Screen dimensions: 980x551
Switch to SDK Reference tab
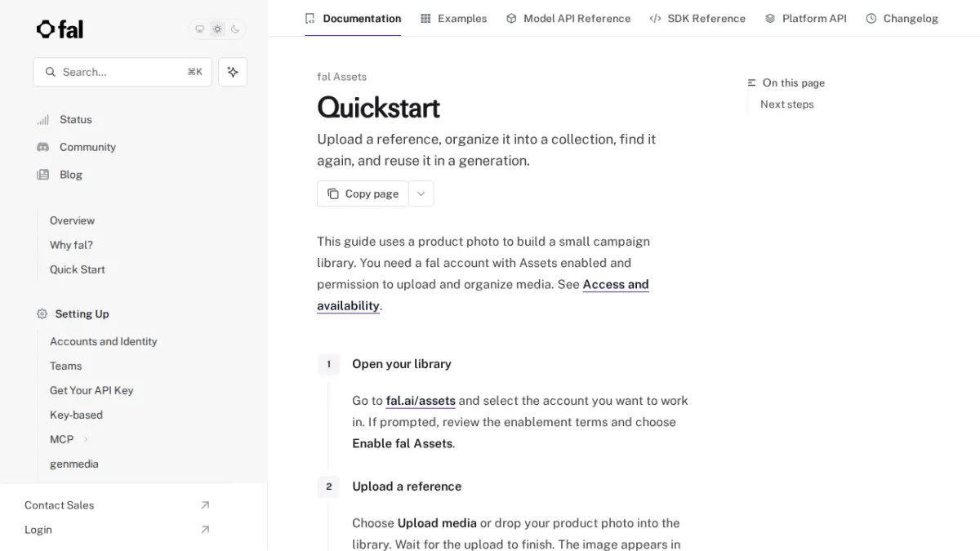pos(697,18)
